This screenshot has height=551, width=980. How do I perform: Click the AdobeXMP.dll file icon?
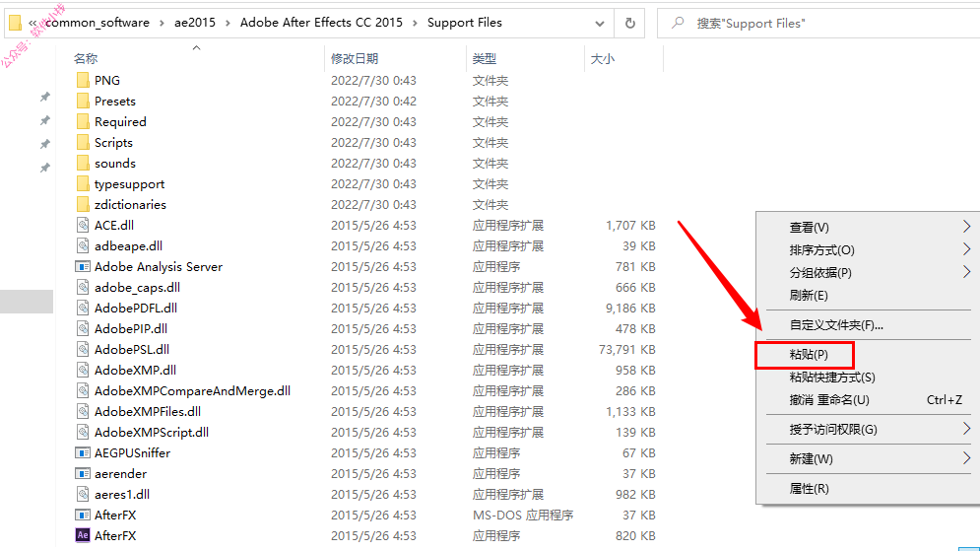[83, 370]
